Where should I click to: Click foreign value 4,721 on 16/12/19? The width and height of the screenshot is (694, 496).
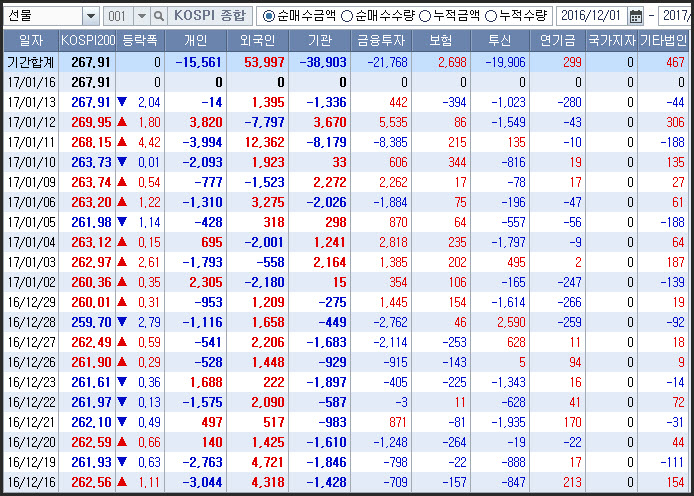267,462
